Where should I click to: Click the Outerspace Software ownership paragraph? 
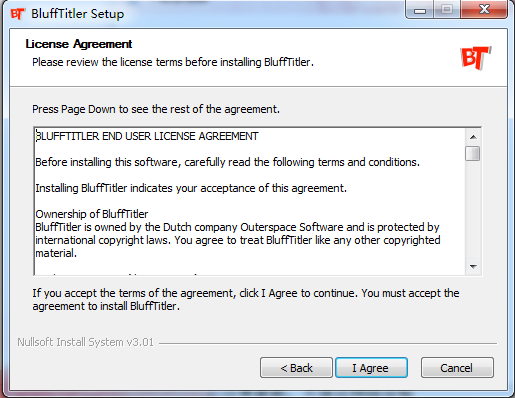point(238,240)
